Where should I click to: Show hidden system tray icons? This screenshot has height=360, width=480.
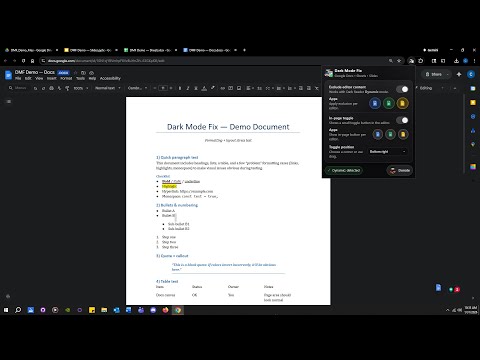coord(447,310)
